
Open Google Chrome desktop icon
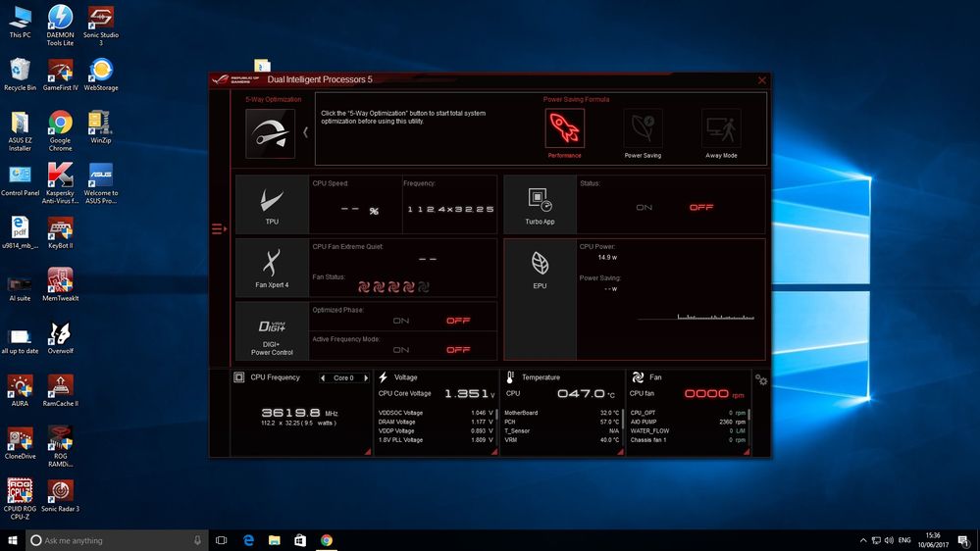(60, 131)
